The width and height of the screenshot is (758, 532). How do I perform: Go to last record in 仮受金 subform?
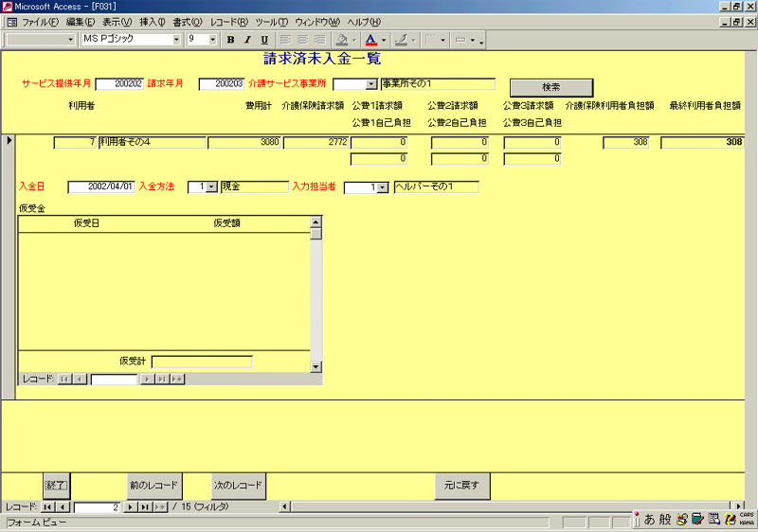(x=162, y=380)
